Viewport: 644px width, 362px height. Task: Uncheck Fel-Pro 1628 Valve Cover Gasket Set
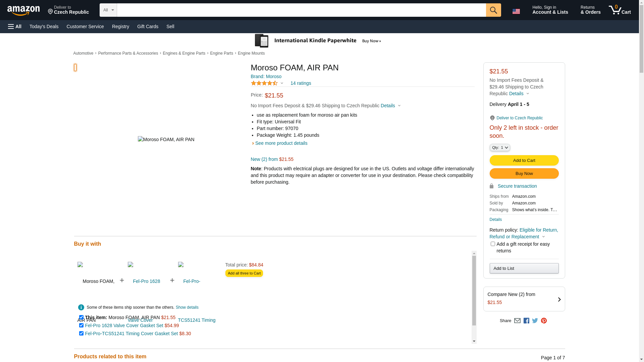[x=81, y=325]
